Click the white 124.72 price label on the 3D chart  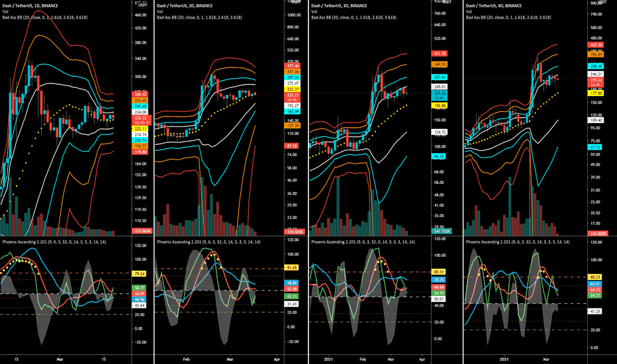point(439,132)
